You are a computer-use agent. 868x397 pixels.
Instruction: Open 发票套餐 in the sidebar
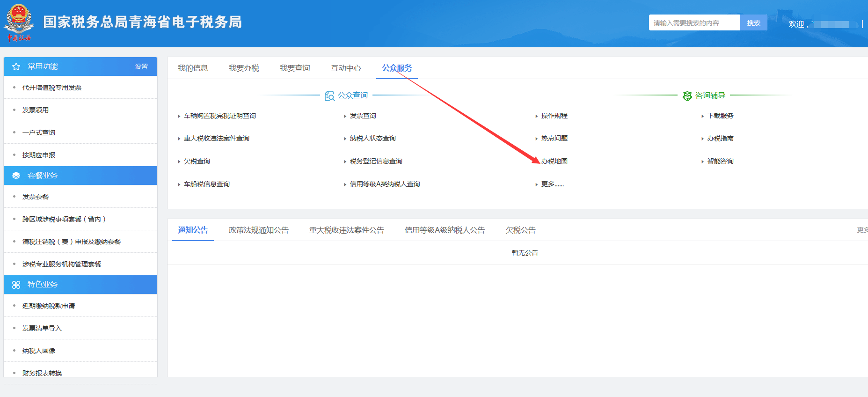[x=36, y=197]
